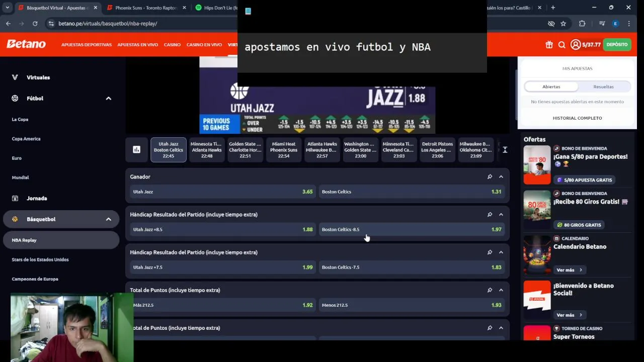Open the gift promotions icon in Betano header

coord(549,45)
